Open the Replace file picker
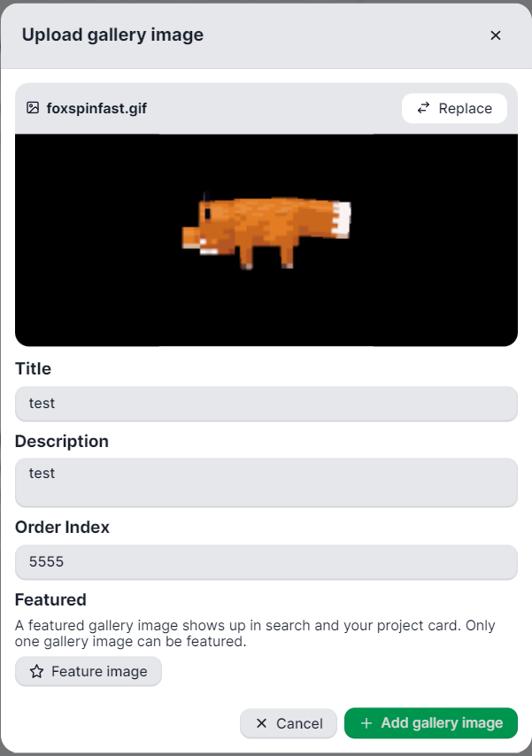Screen dimensions: 532x756 454,107
